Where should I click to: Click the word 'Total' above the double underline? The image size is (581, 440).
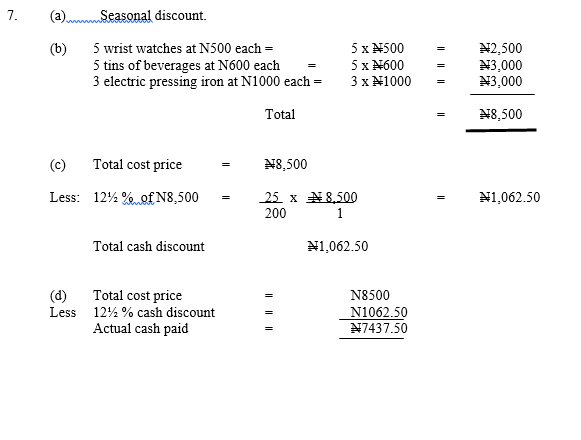point(280,114)
